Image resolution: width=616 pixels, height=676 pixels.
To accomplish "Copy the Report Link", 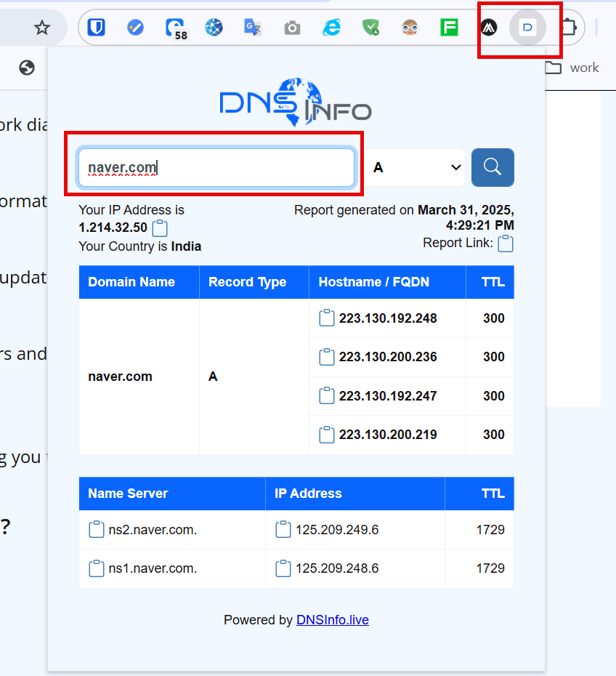I will point(506,244).
